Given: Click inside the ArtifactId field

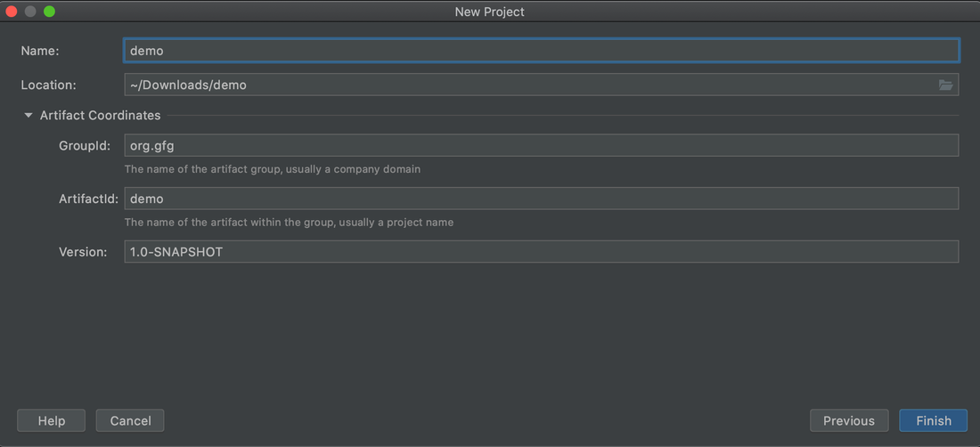Looking at the screenshot, I should pyautogui.click(x=541, y=199).
